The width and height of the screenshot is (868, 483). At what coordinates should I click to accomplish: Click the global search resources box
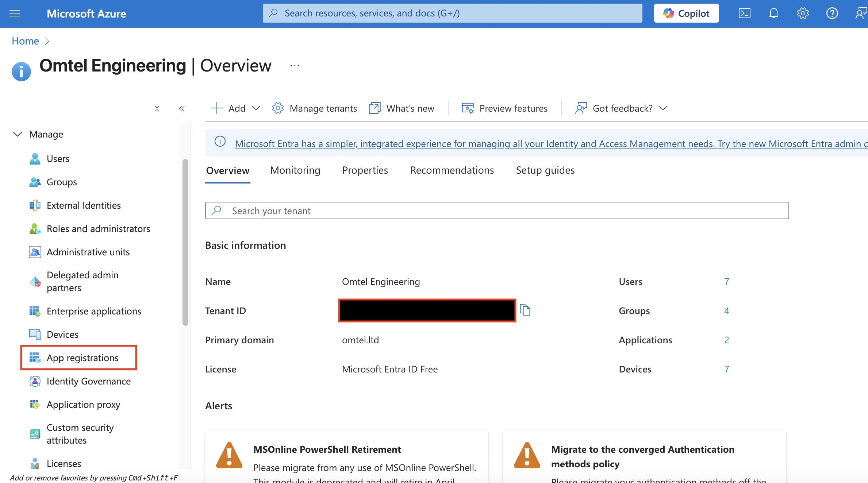(452, 13)
